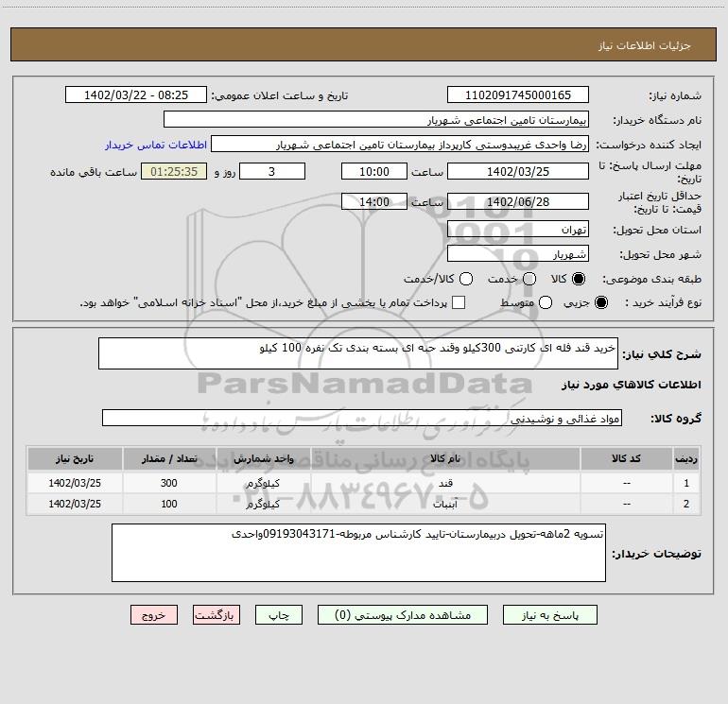The height and width of the screenshot is (704, 728).
Task: Click the quantity 300 cell
Action: tap(169, 483)
